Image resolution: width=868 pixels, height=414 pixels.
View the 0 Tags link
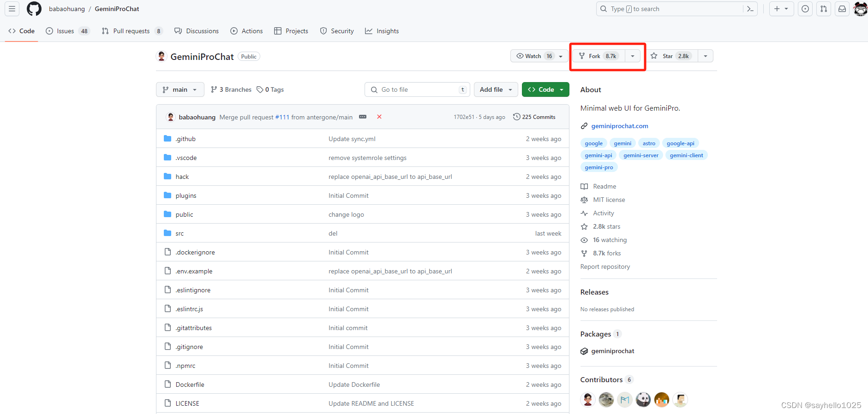tap(270, 89)
